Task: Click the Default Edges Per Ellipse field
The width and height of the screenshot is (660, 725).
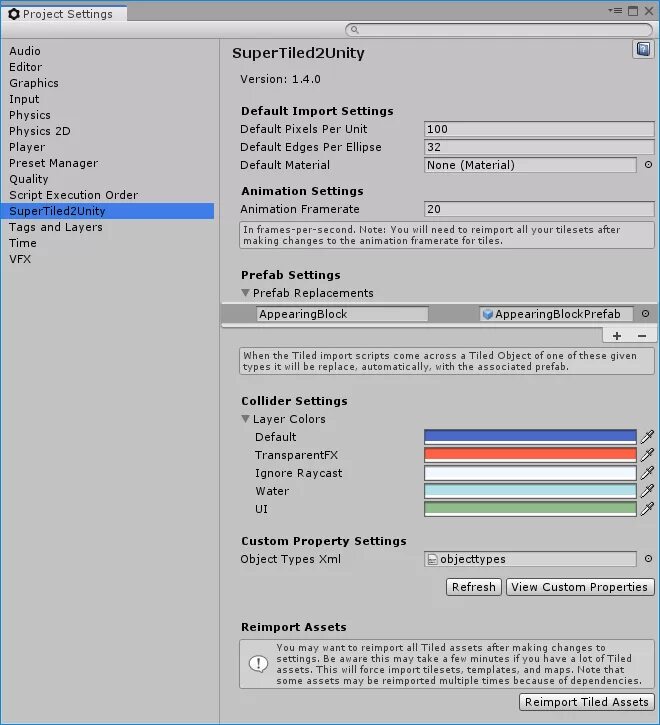Action: (x=539, y=147)
